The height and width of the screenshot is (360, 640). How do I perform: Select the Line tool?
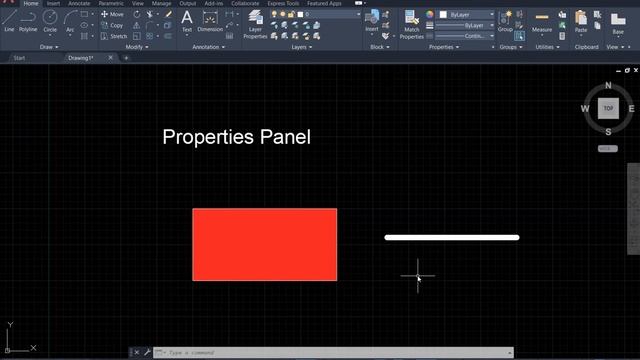(9, 21)
